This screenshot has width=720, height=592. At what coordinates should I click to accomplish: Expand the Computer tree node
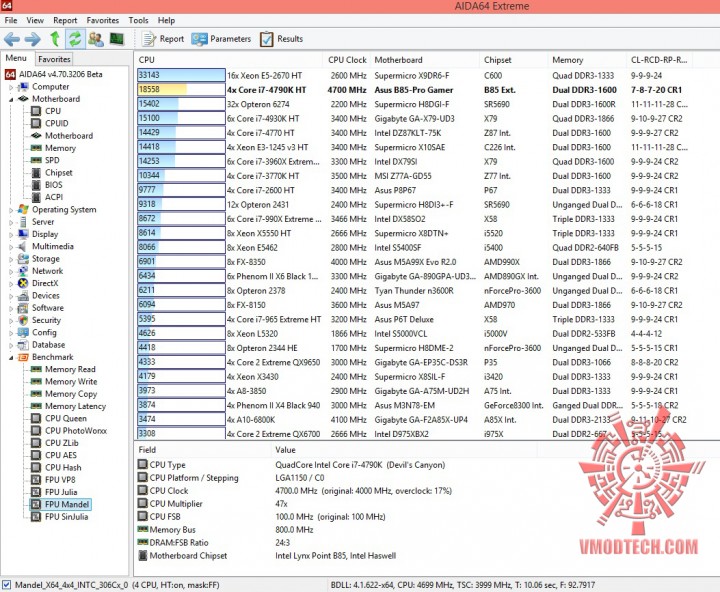pos(11,87)
